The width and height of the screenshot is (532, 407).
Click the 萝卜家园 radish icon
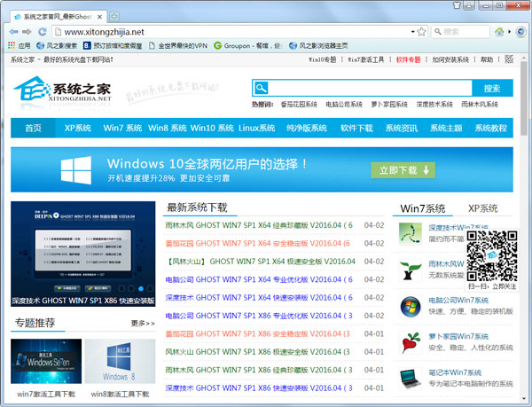411,343
